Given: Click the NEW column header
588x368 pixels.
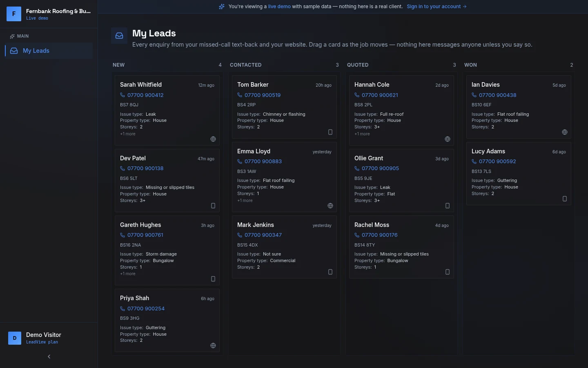Looking at the screenshot, I should point(119,65).
